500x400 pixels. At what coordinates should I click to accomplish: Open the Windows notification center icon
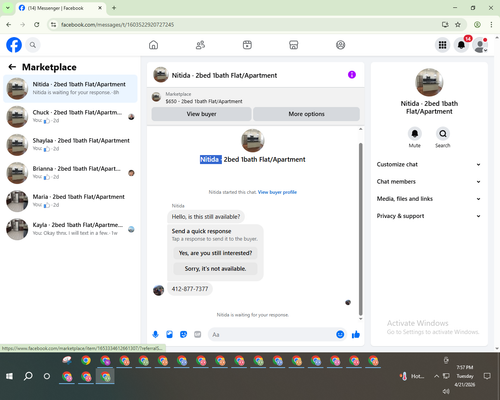point(487,376)
